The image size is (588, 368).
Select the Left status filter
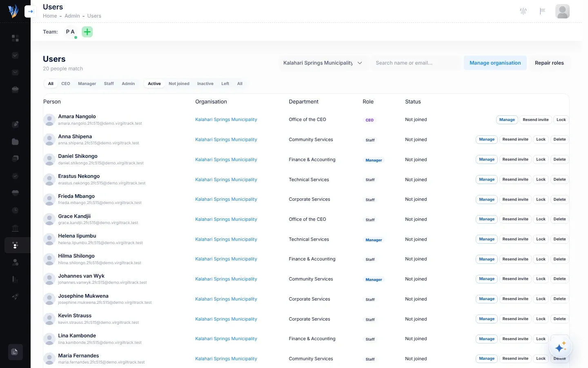(x=225, y=83)
